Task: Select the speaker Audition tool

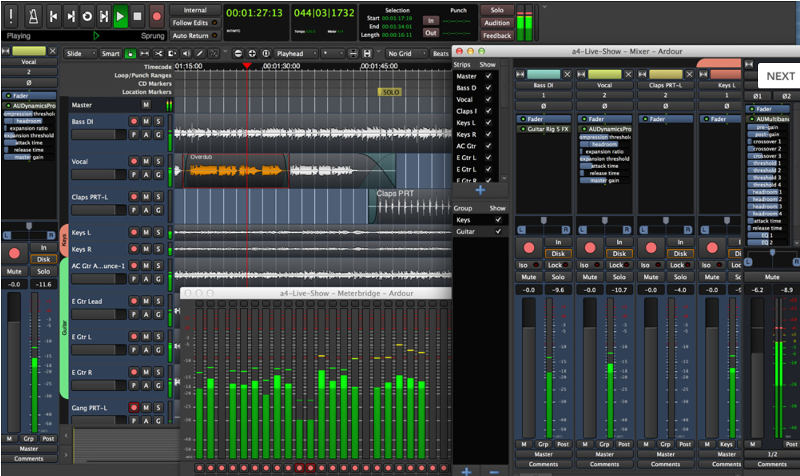Action: click(x=186, y=54)
